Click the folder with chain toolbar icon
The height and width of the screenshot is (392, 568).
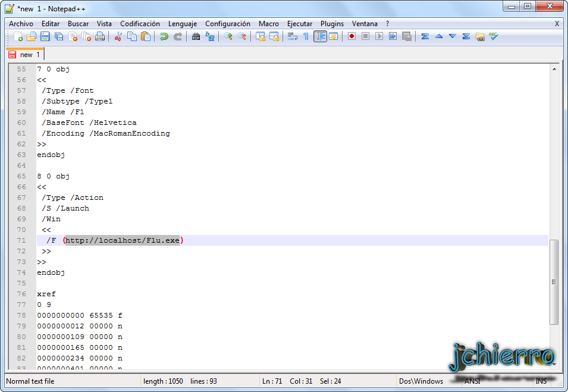pos(480,37)
